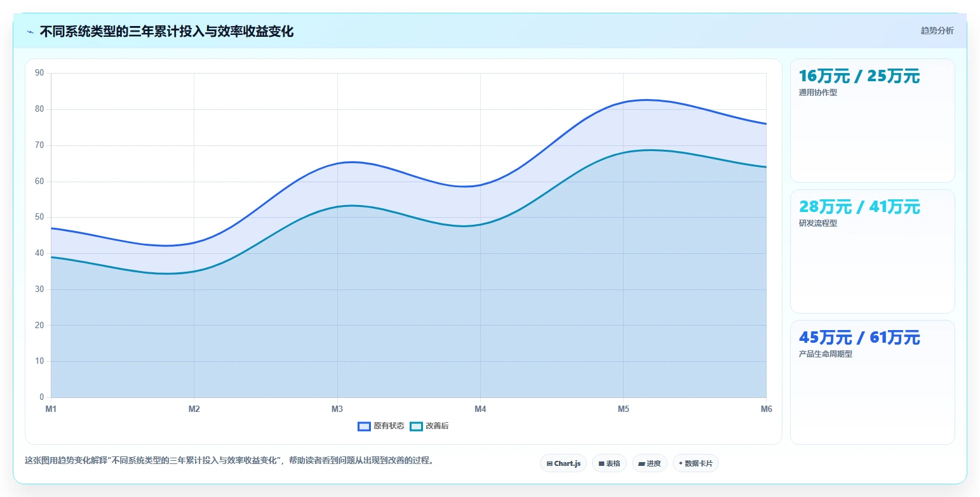The image size is (980, 497).
Task: Click the 60 y-axis tick label
Action: (x=39, y=182)
